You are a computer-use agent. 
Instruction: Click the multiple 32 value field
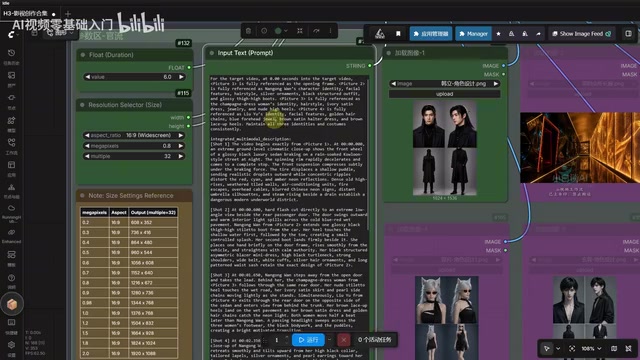pyautogui.click(x=134, y=156)
